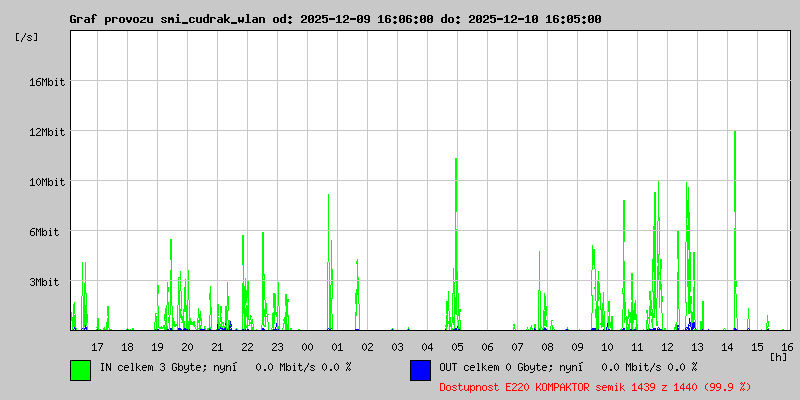The width and height of the screenshot is (800, 400).
Task: Select hour 22 on the time axis
Action: pyautogui.click(x=247, y=347)
